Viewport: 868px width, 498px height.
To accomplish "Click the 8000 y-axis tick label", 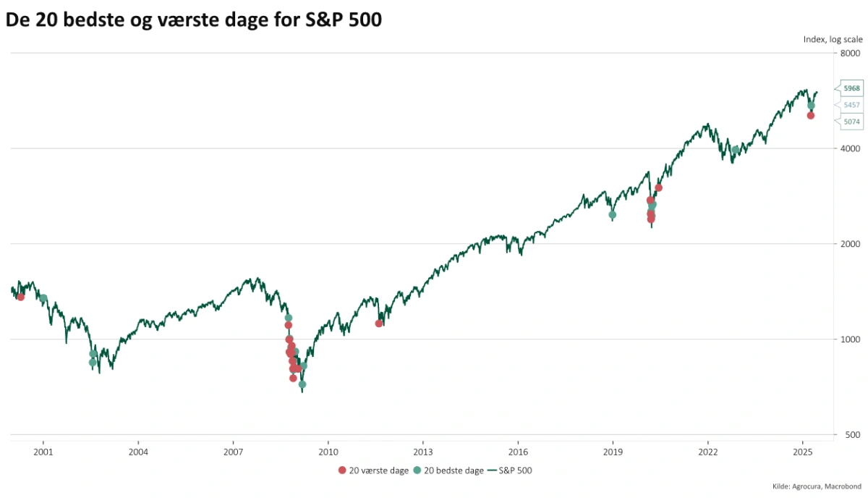I will click(x=850, y=54).
